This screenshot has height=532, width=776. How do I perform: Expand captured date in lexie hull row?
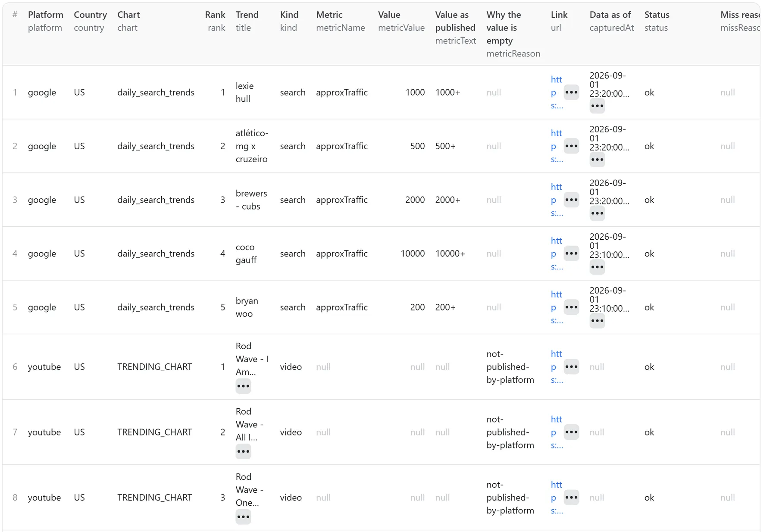click(597, 106)
